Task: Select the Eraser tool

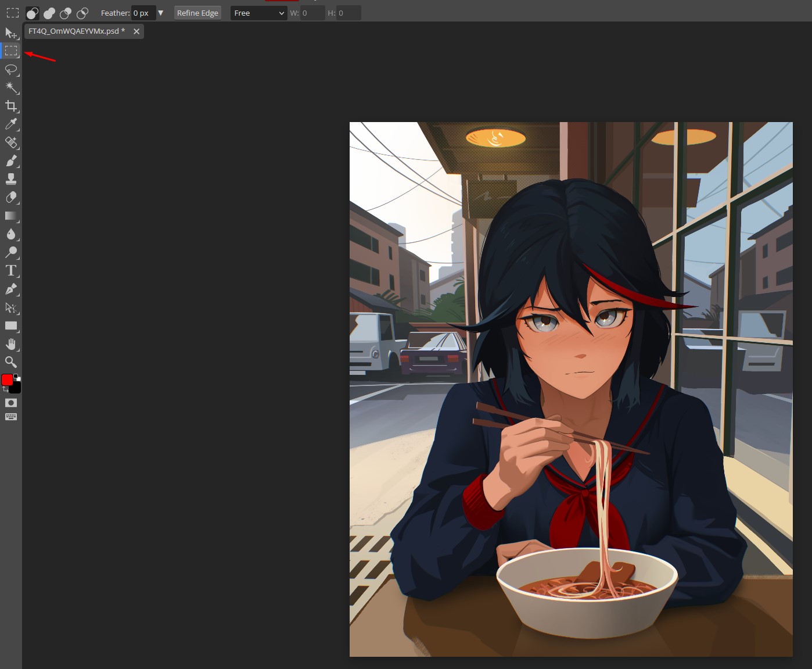Action: pos(11,198)
